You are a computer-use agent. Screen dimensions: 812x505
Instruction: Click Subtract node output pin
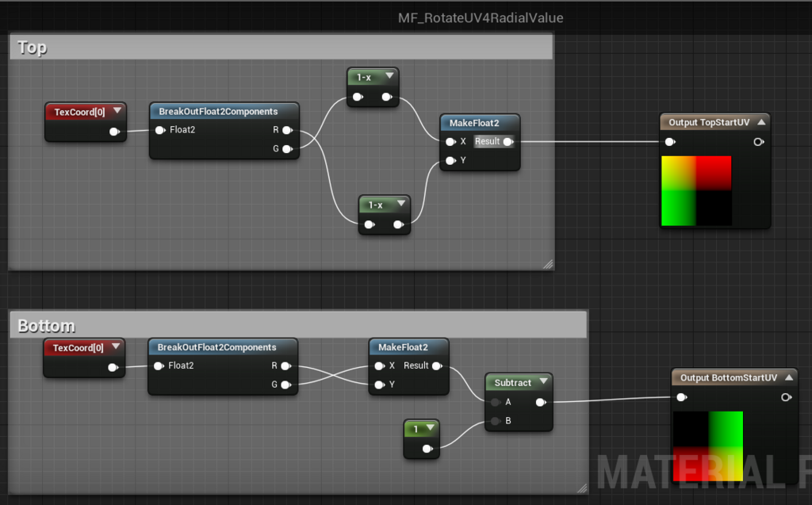[x=541, y=402]
